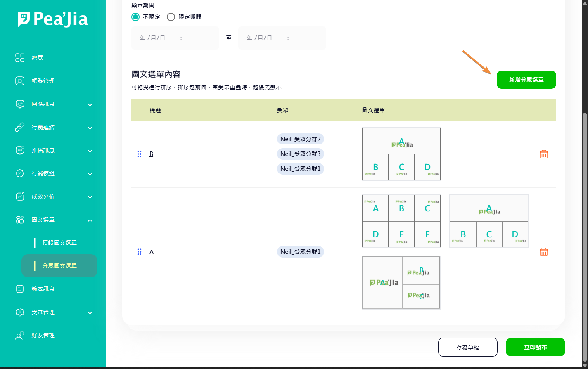
Task: Open 好友管理 friend management icon
Action: coord(20,335)
